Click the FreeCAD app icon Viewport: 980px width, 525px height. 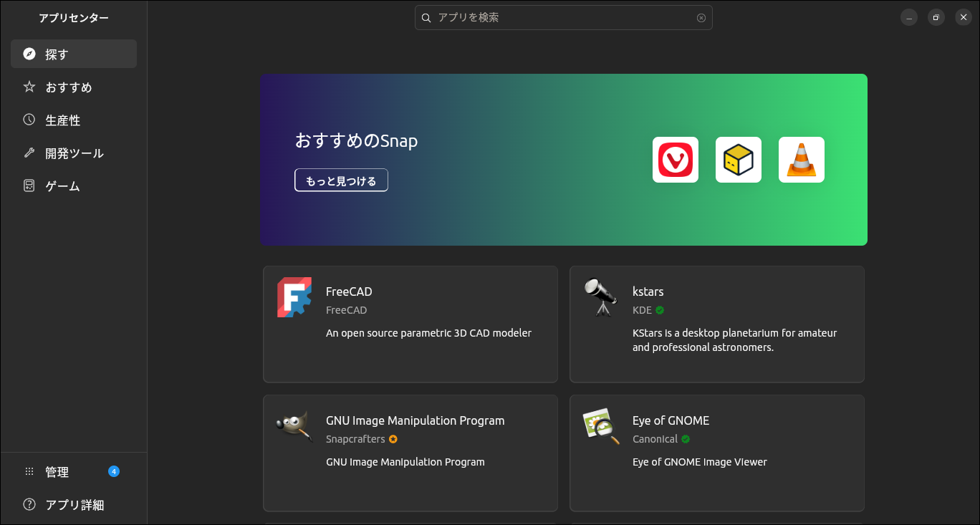click(x=294, y=297)
